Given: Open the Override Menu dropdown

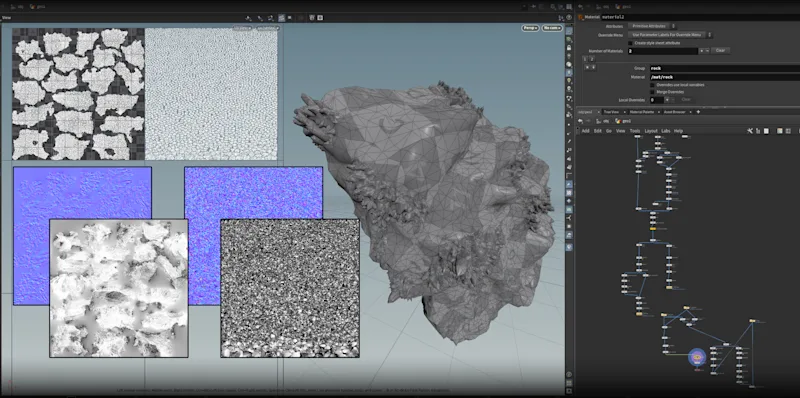Looking at the screenshot, I should pos(670,35).
